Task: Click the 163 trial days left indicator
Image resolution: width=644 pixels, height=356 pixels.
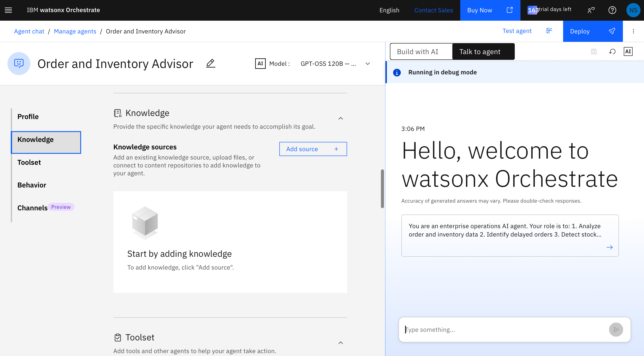Action: 549,10
